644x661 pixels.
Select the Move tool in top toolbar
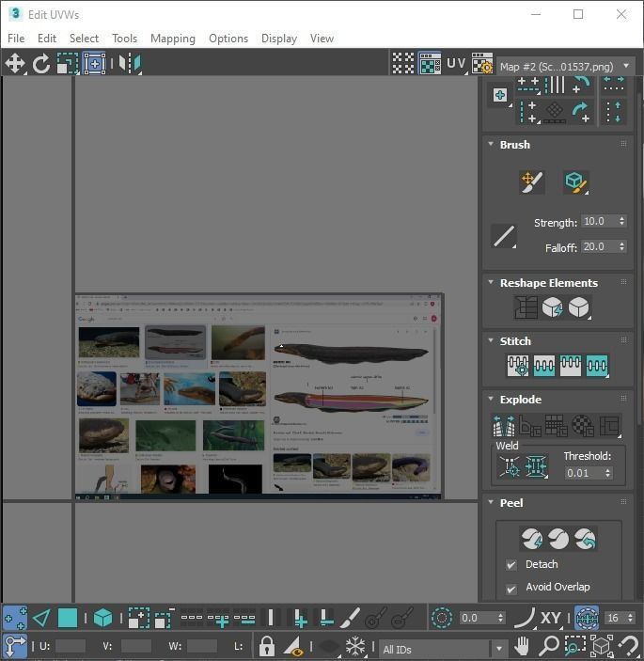click(15, 63)
